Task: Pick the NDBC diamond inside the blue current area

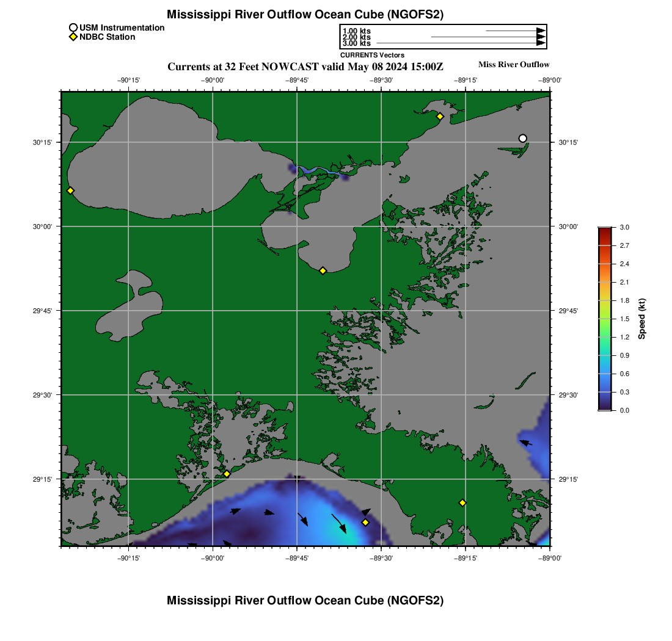Action: (365, 522)
